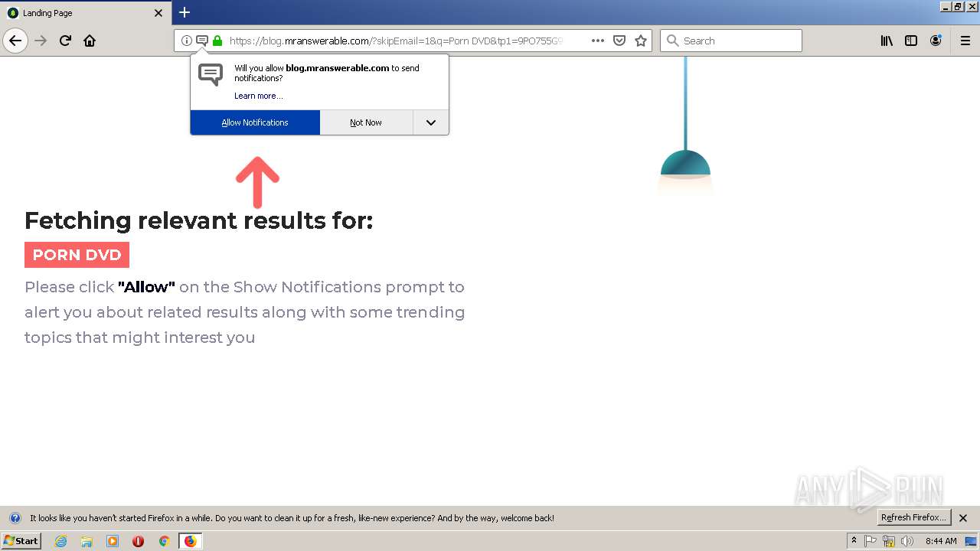Reload the current page
Screen dimensions: 980x551
click(x=65, y=41)
